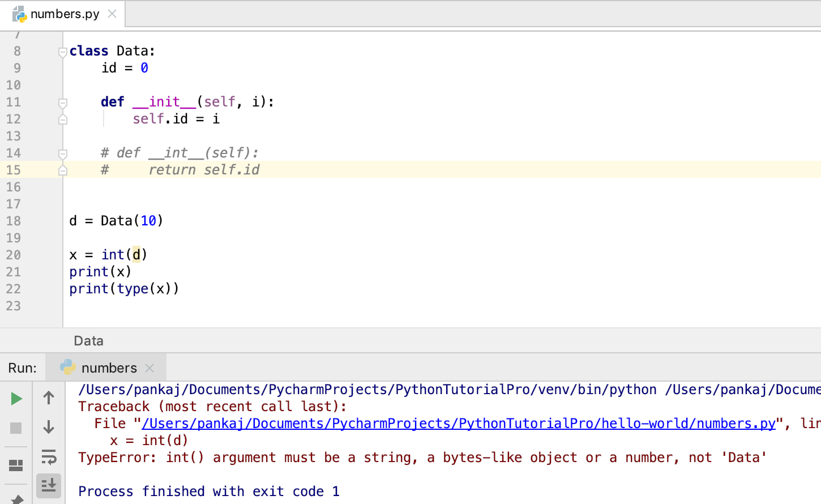
Task: Jump up the stack trace with up arrow
Action: (x=49, y=398)
